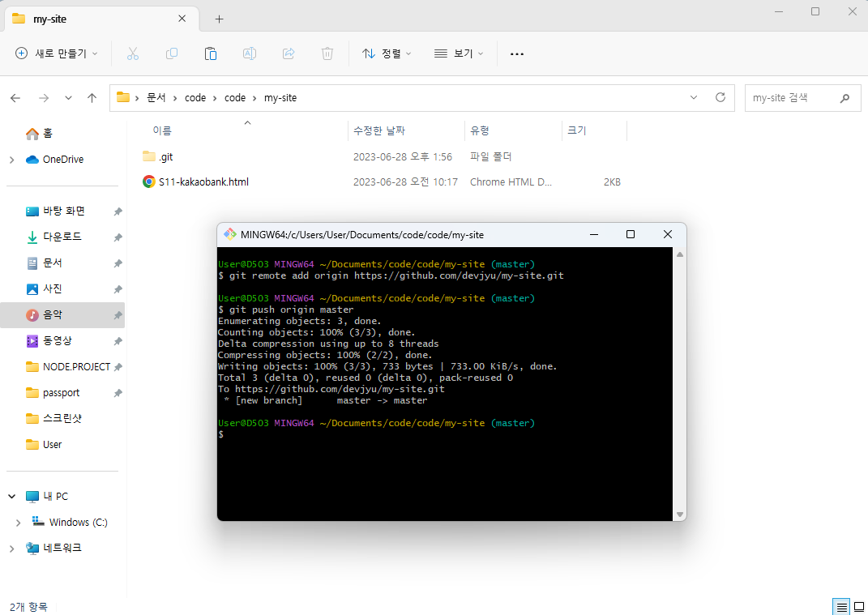868x615 pixels.
Task: Expand the OneDrive tree node
Action: [x=11, y=160]
